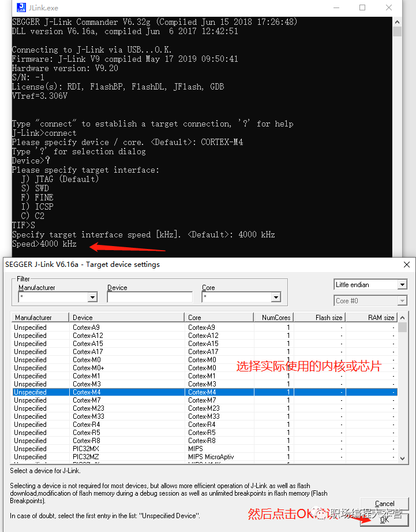Image resolution: width=416 pixels, height=532 pixels.
Task: Close the Target device settings dialog
Action: point(407,265)
